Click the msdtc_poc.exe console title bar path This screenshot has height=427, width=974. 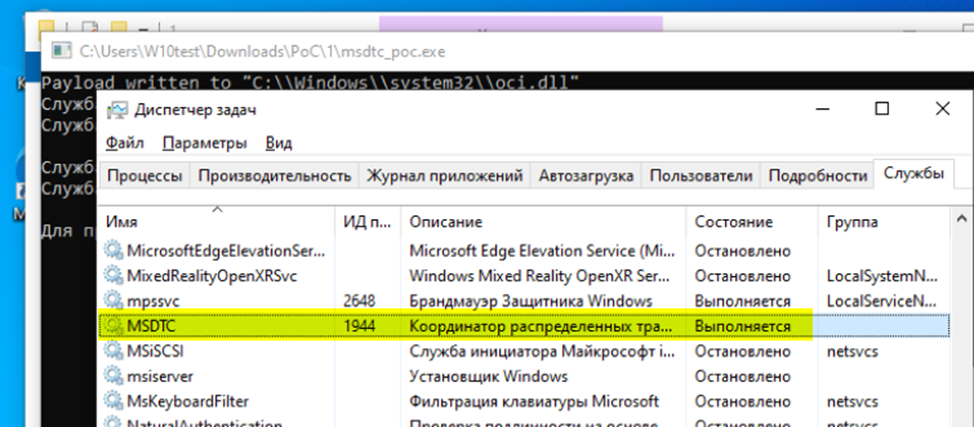pos(262,51)
